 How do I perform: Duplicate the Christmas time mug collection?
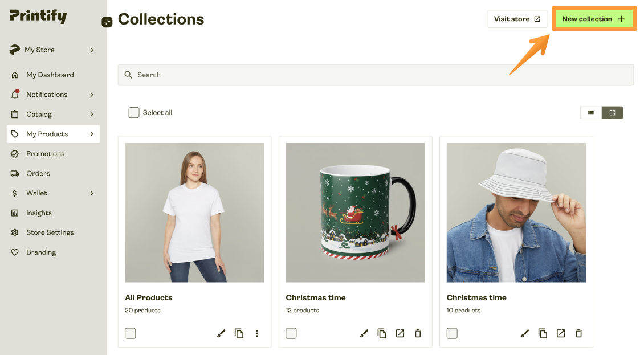pyautogui.click(x=382, y=333)
